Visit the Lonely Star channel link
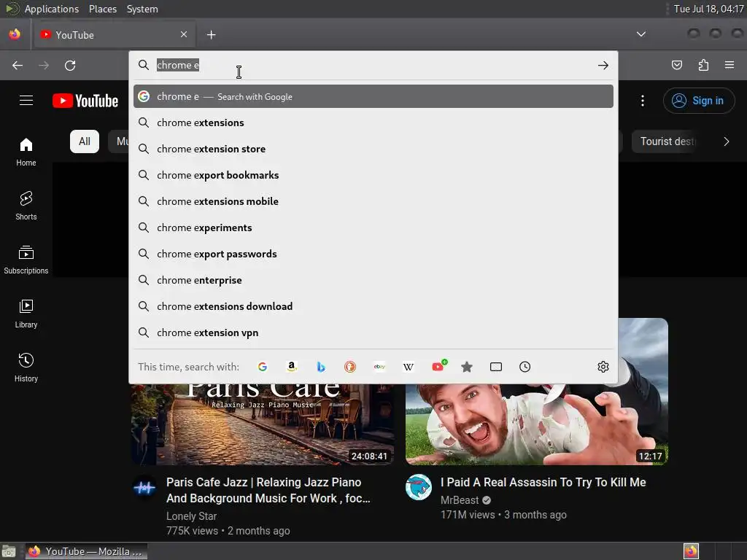The width and height of the screenshot is (747, 560). (x=192, y=516)
